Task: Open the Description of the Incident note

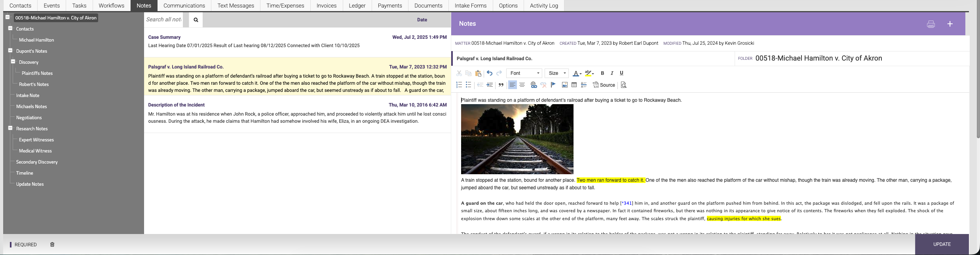Action: point(297,113)
